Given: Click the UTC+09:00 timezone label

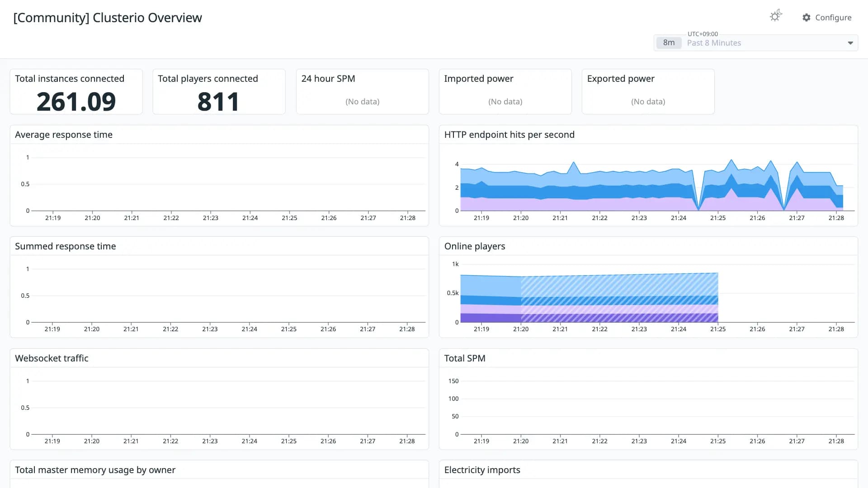Looking at the screenshot, I should 703,34.
